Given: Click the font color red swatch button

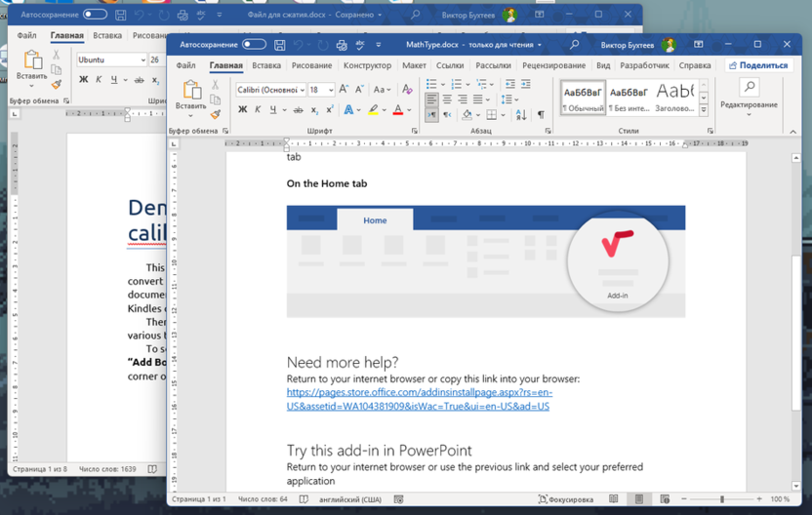Looking at the screenshot, I should (397, 110).
